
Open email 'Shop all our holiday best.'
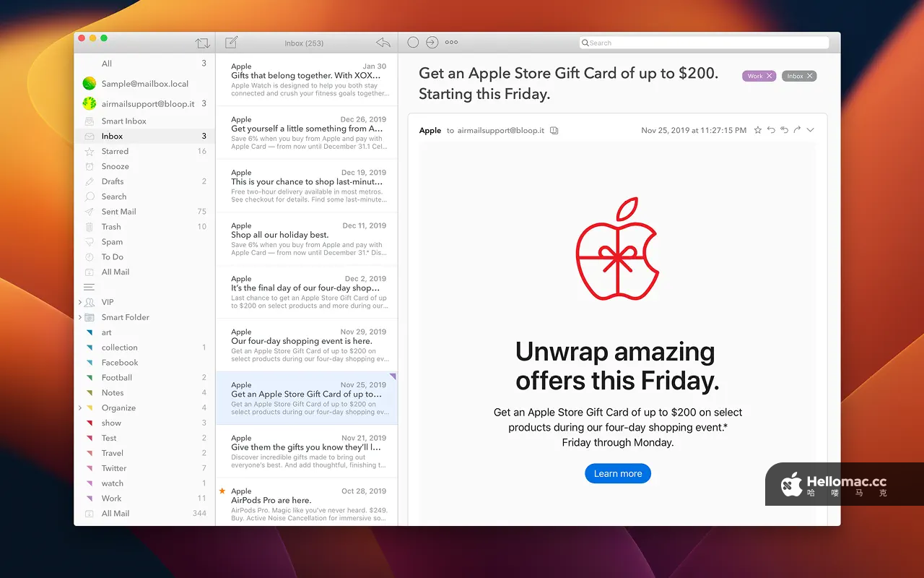[x=307, y=239]
